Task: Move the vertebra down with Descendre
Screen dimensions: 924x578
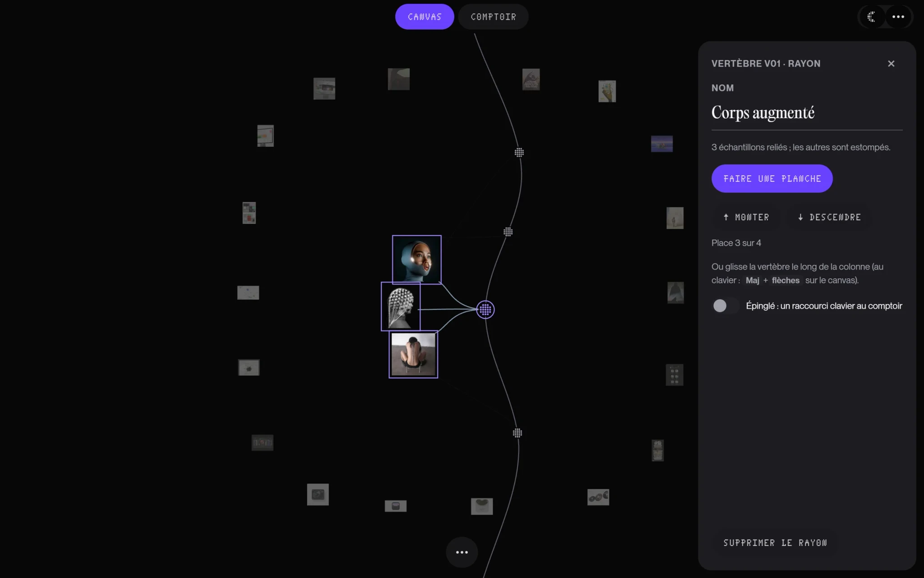Action: click(x=829, y=217)
